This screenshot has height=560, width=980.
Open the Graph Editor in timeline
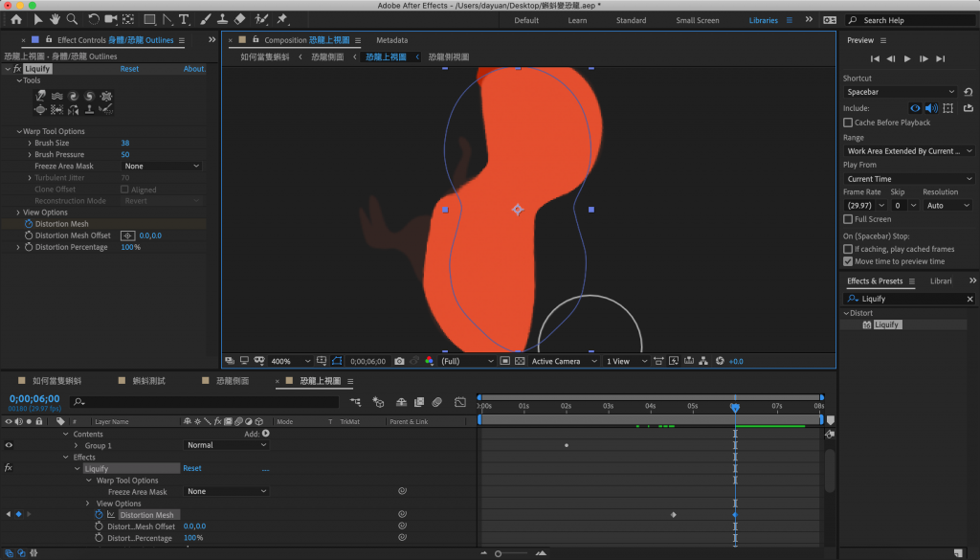460,402
